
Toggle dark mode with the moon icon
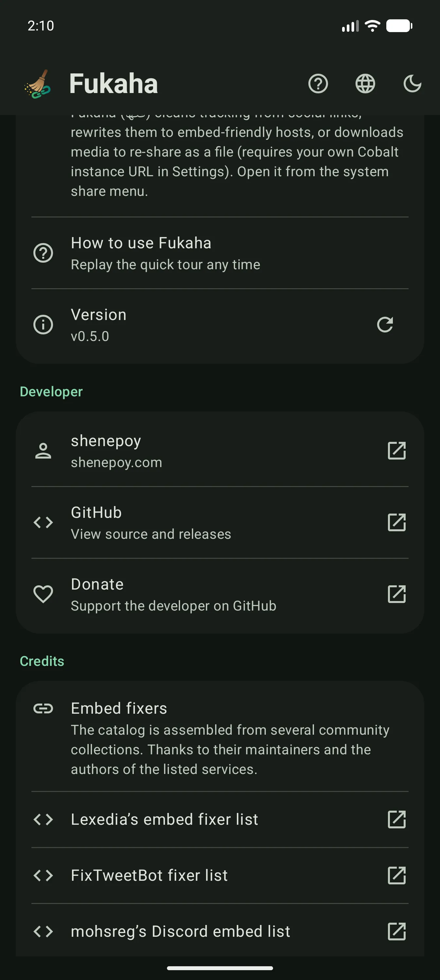point(412,84)
